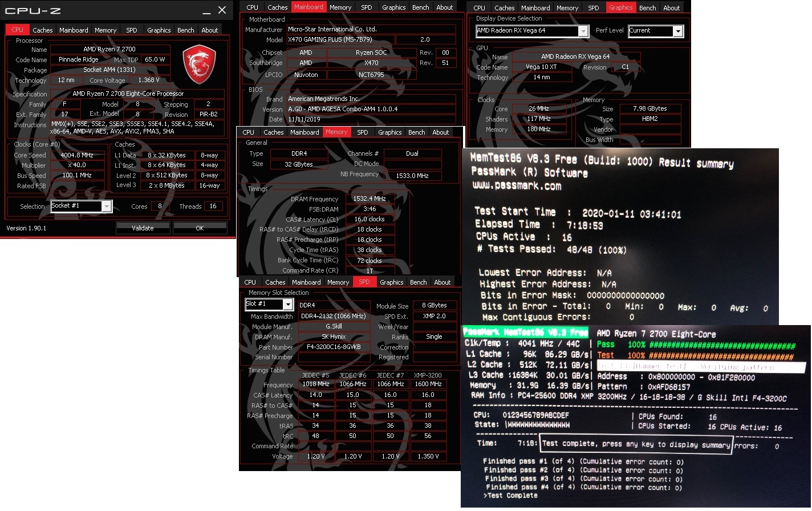
Task: Click DRAM Manuf. value 'SK Hynix'
Action: pyautogui.click(x=334, y=336)
